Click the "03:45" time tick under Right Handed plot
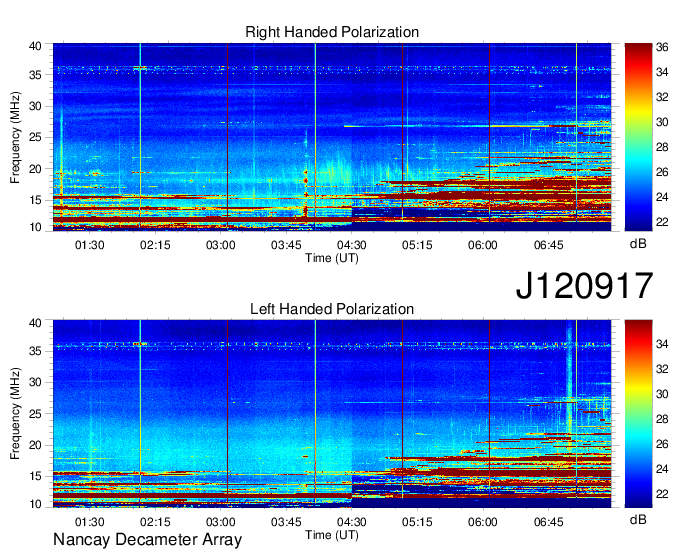 click(286, 245)
